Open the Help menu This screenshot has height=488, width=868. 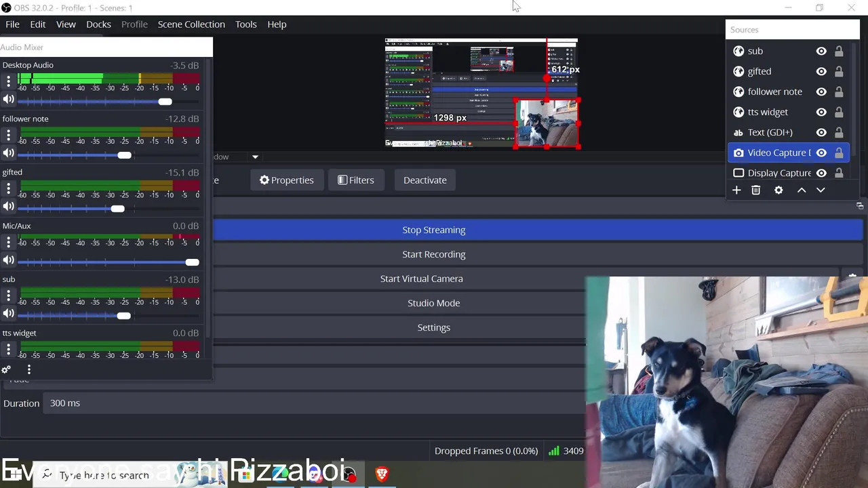[x=277, y=24]
